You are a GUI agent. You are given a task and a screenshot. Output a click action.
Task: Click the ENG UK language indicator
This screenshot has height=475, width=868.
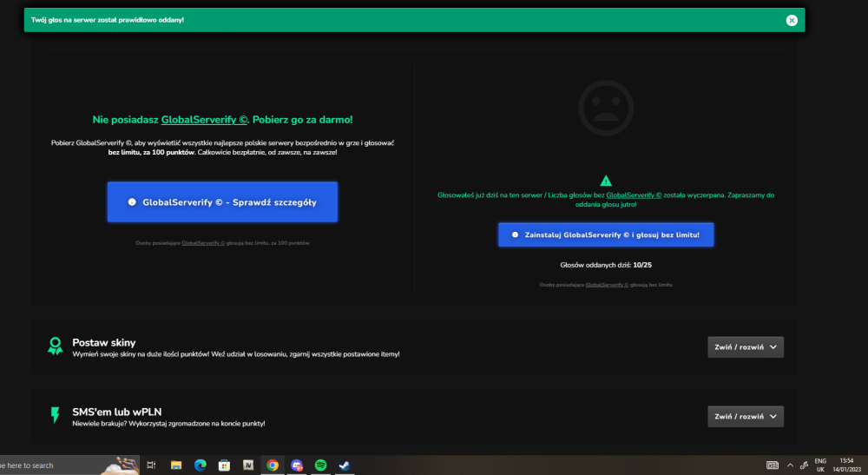[820, 465]
